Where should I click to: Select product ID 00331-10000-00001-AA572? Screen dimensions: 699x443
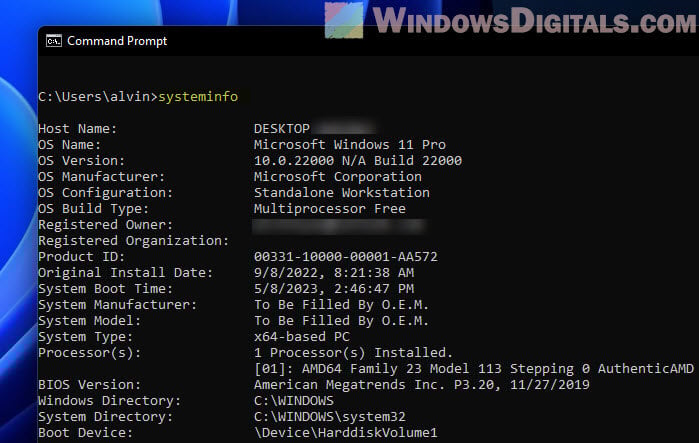[x=345, y=257]
